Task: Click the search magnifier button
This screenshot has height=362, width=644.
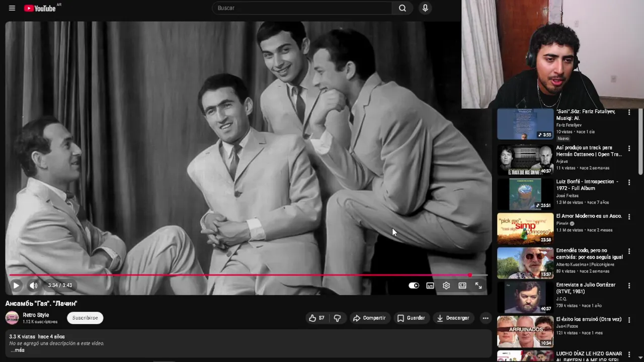Action: pos(403,8)
